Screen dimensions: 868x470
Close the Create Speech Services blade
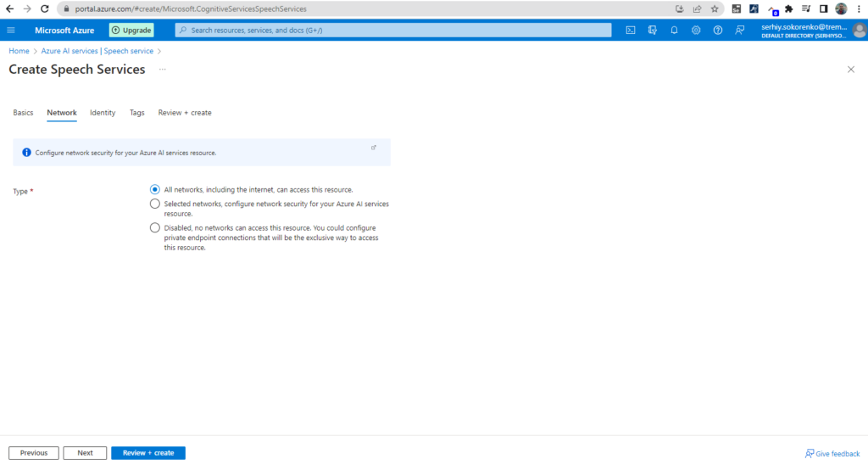[851, 70]
